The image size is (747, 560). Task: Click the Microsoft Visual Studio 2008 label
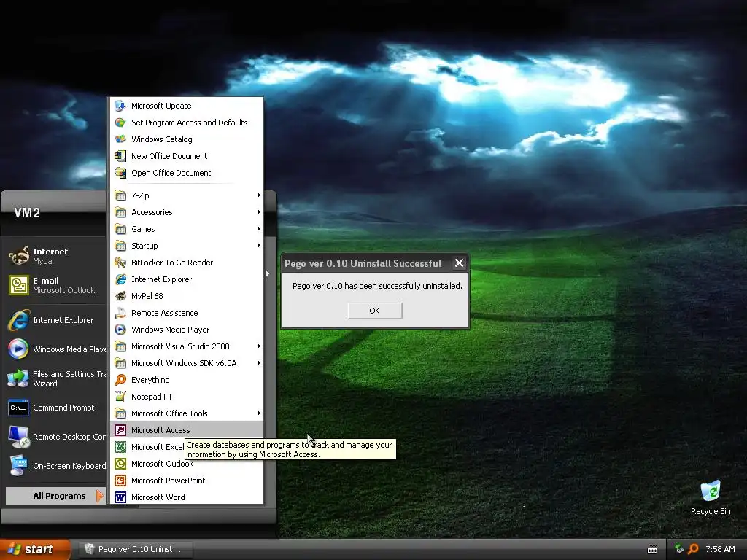(x=180, y=346)
